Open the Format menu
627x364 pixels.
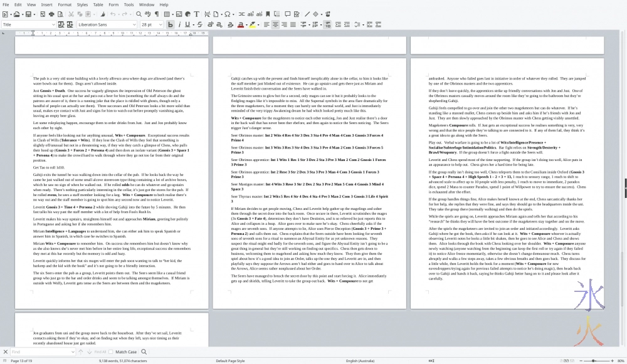(x=65, y=4)
